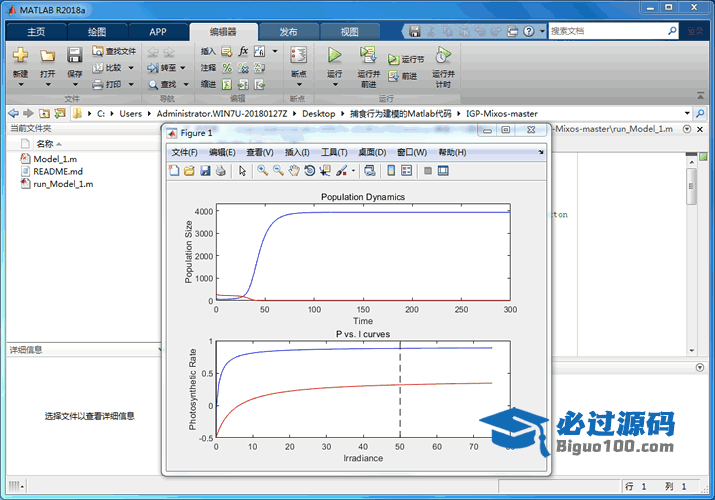Open dropdown arrow beside Compare (比较)
This screenshot has height=500, width=715.
click(131, 68)
